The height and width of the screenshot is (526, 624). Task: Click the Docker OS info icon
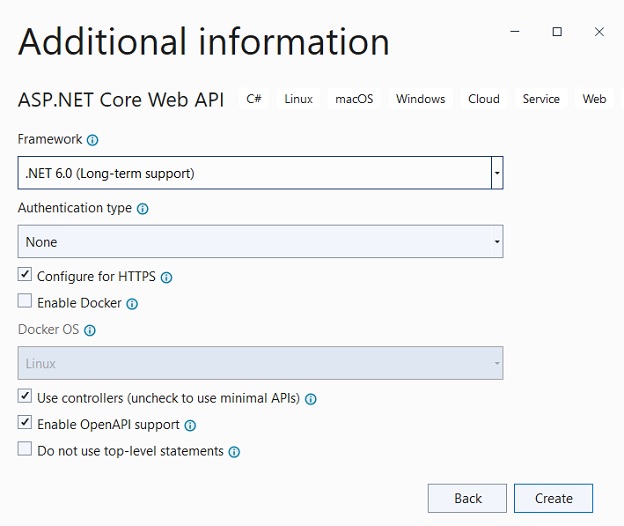(x=90, y=330)
